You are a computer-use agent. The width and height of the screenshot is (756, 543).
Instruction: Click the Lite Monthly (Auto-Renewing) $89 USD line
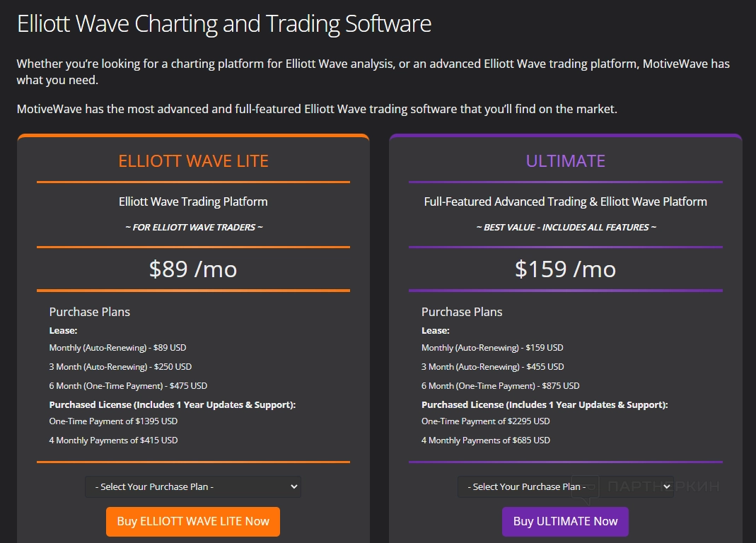(117, 348)
